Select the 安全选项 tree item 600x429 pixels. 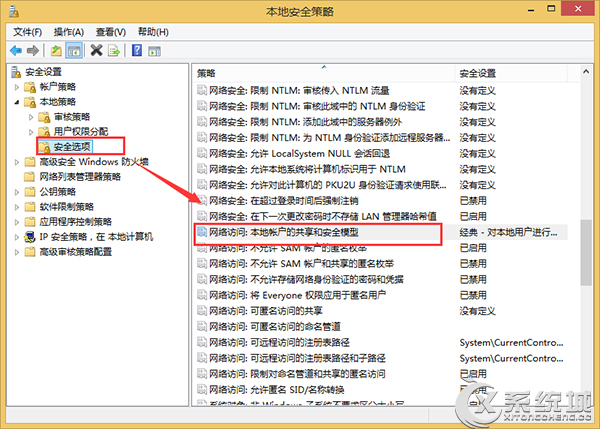(x=72, y=147)
